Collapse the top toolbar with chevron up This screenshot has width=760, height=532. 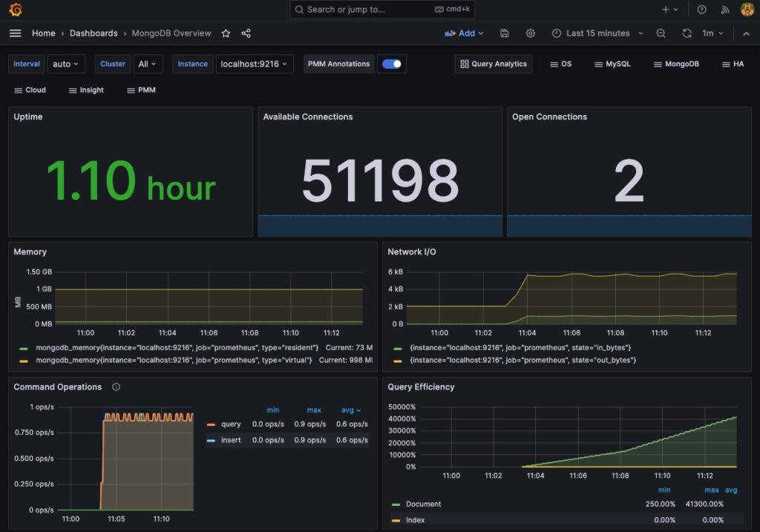click(747, 33)
